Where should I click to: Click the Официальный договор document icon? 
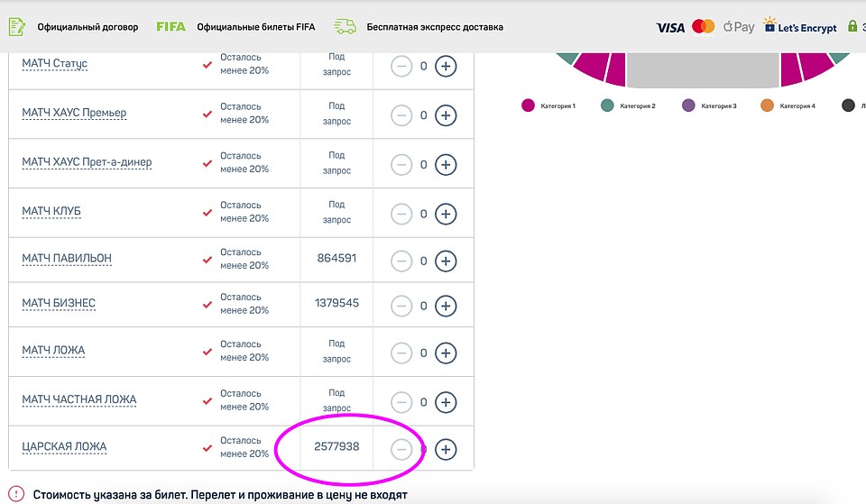tap(16, 26)
